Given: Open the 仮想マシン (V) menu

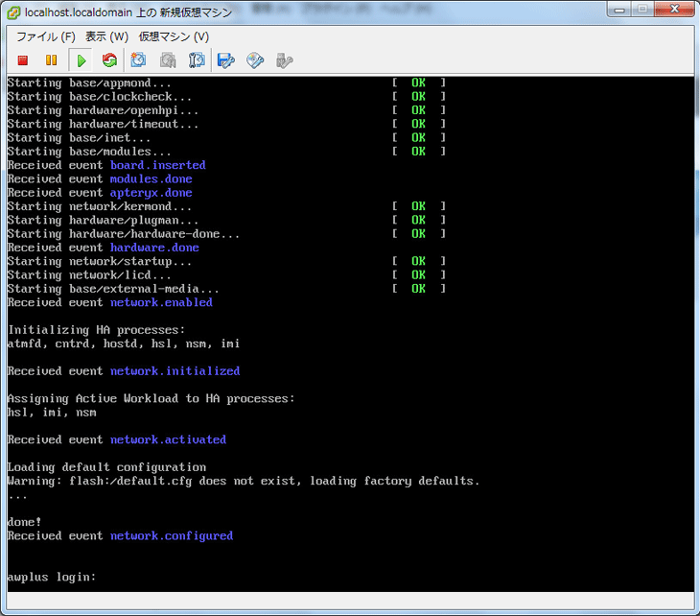Looking at the screenshot, I should pos(174,36).
